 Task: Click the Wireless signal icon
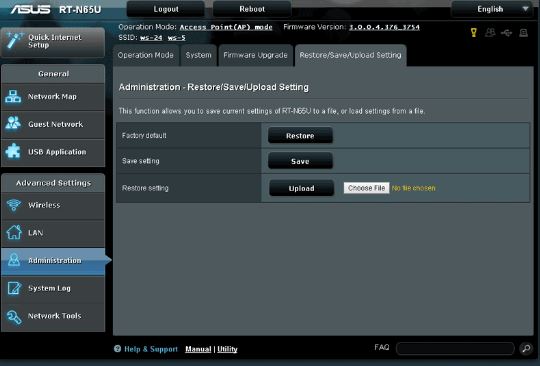coord(14,205)
